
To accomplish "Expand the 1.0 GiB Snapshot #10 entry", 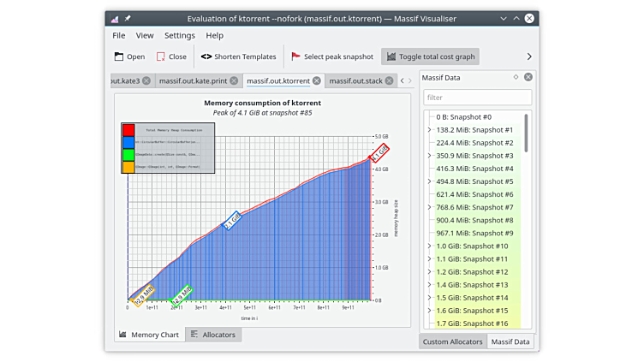I will pos(429,246).
